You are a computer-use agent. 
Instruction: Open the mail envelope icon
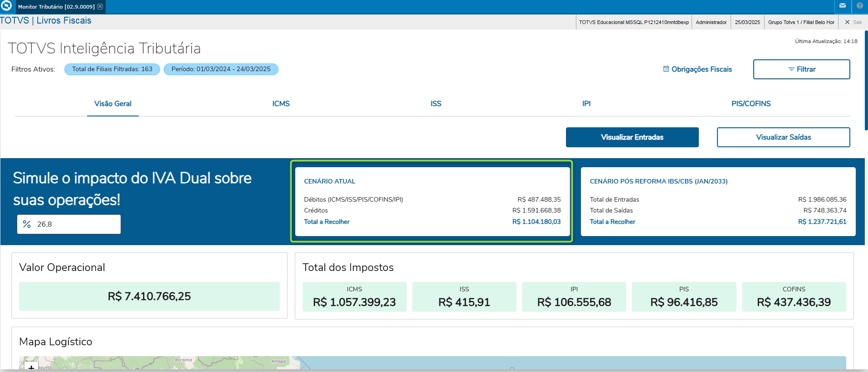click(x=843, y=6)
